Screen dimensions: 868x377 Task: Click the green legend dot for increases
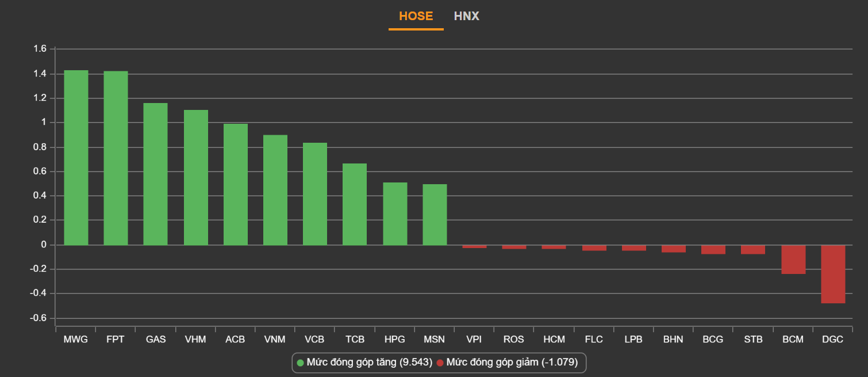300,363
